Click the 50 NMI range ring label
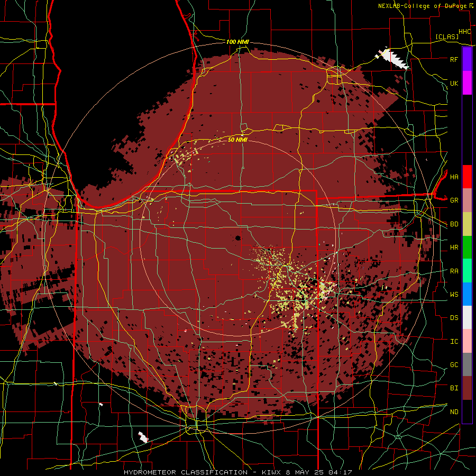Screen dimensions: 476x476 237,140
